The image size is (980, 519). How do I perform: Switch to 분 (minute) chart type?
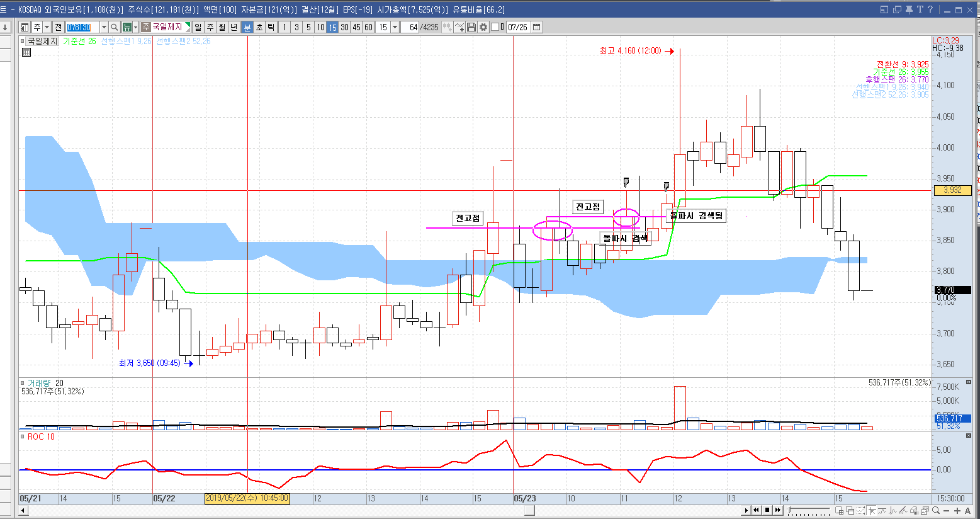[x=247, y=27]
